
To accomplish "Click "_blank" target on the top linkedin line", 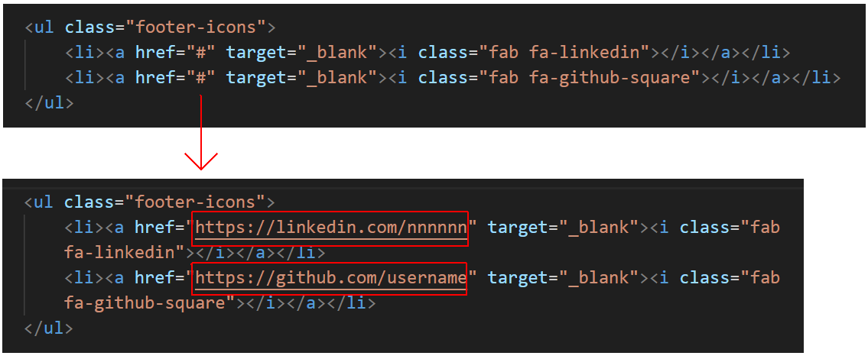I will click(338, 53).
